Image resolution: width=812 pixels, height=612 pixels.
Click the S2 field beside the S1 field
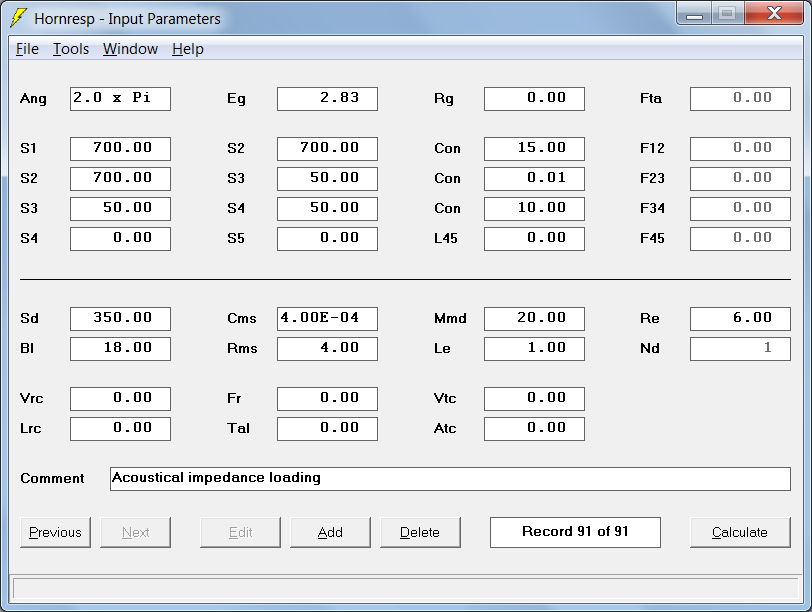point(327,149)
